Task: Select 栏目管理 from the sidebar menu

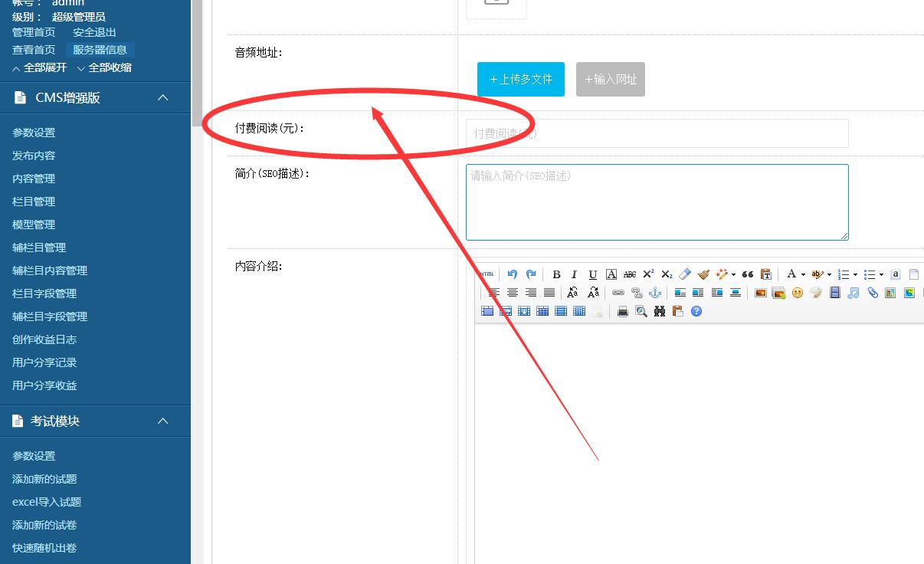Action: pyautogui.click(x=34, y=202)
